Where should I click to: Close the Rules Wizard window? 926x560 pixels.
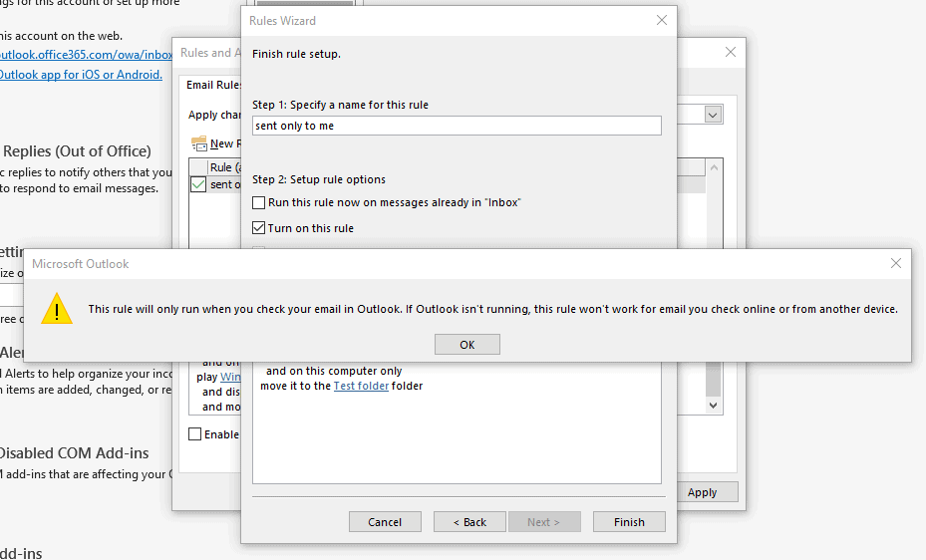(x=662, y=20)
